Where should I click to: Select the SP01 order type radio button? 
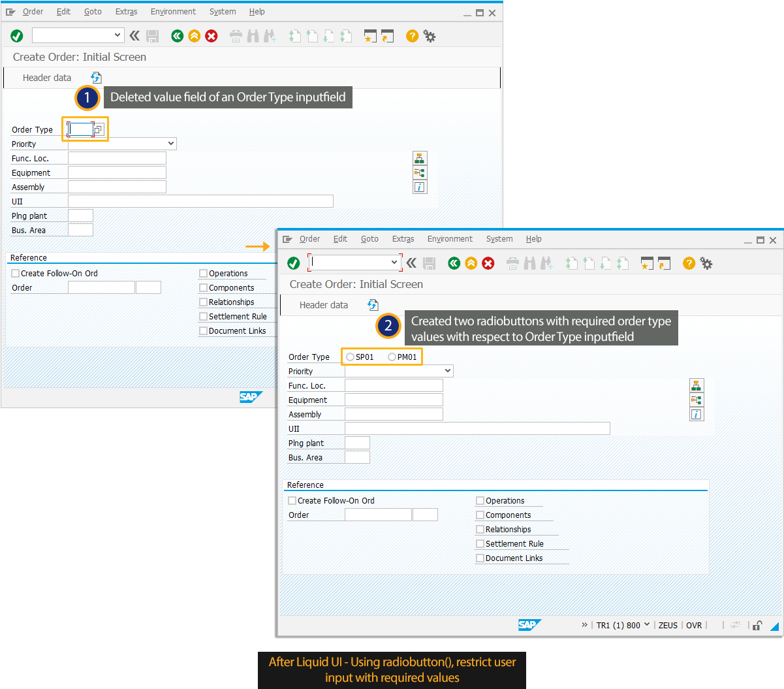[351, 357]
